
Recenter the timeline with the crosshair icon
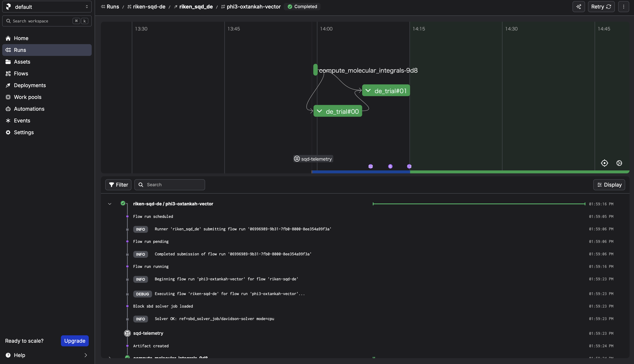[604, 163]
